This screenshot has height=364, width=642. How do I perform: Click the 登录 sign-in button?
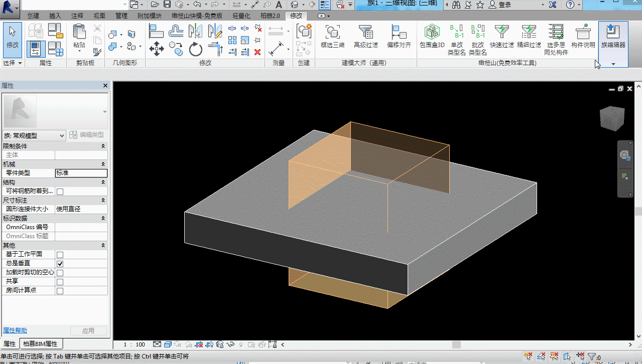pyautogui.click(x=500, y=5)
